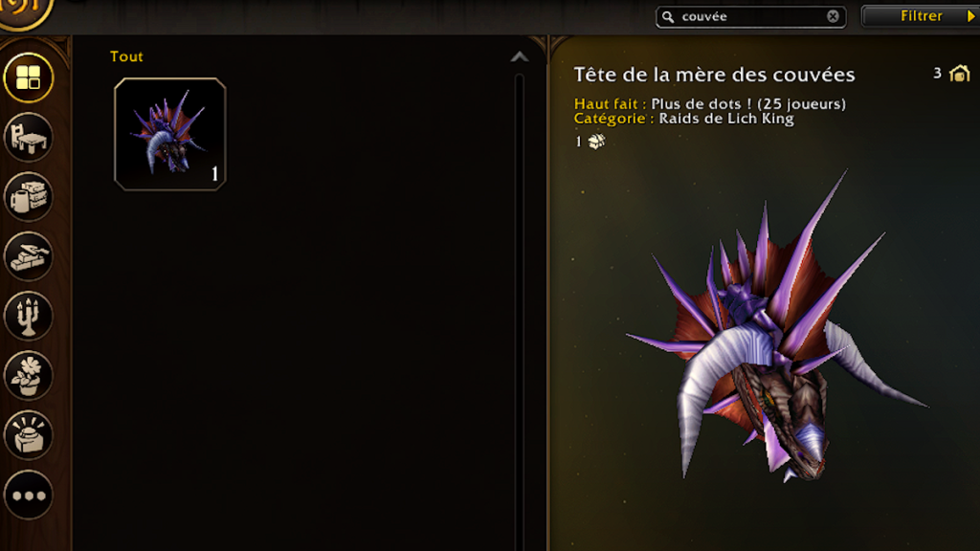The height and width of the screenshot is (551, 980).
Task: Click the 'Tout' section header
Action: point(126,56)
